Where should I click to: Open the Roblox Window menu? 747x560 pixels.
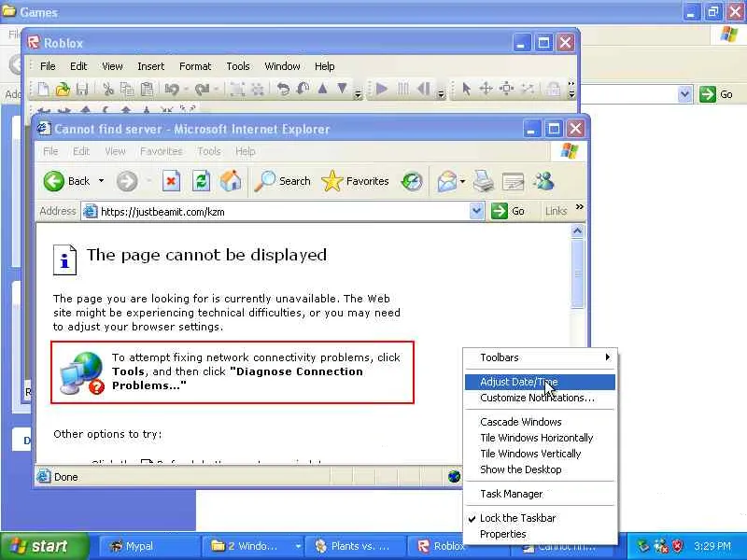point(282,66)
